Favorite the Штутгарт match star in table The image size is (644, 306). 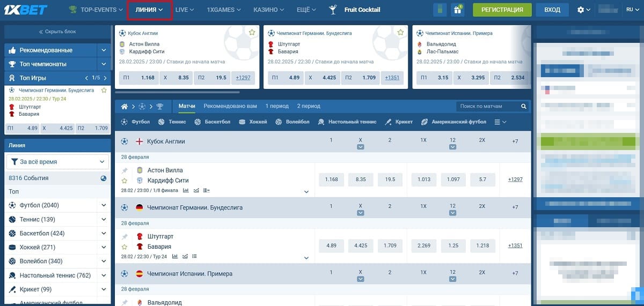pos(125,247)
